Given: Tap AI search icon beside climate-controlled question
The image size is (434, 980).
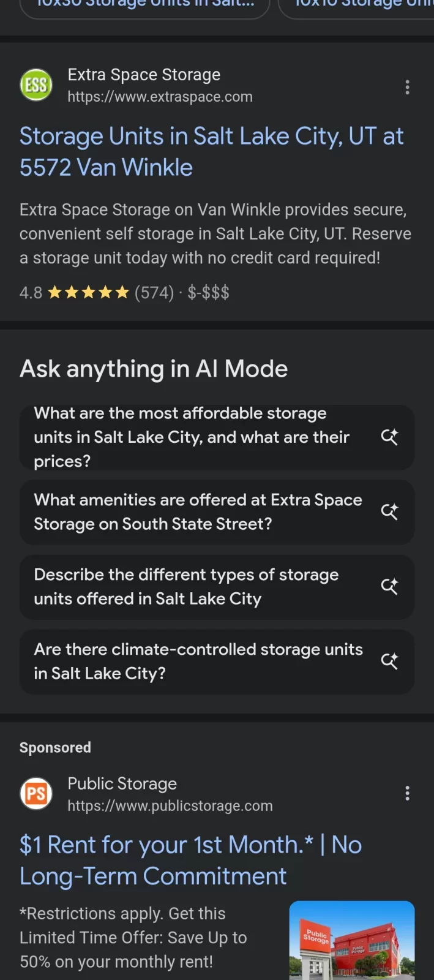Looking at the screenshot, I should (x=389, y=661).
